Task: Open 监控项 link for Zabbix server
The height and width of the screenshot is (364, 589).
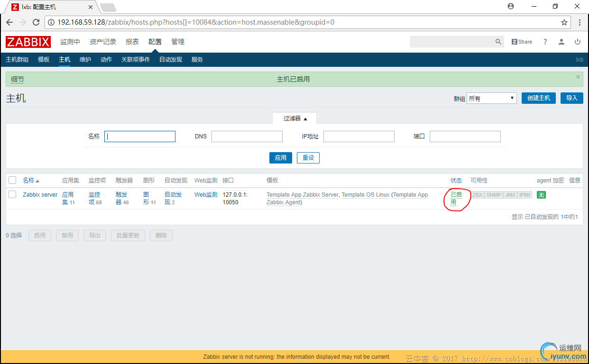Action: [x=95, y=198]
